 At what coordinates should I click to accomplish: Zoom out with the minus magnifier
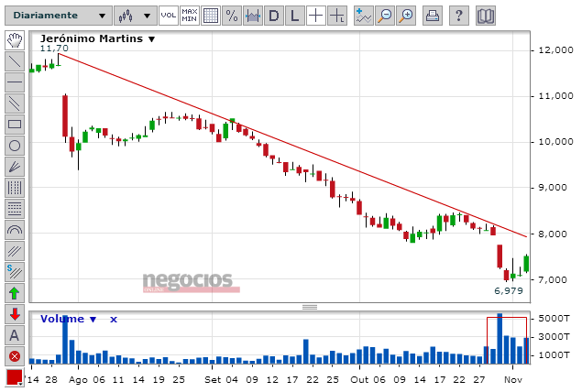tap(385, 16)
